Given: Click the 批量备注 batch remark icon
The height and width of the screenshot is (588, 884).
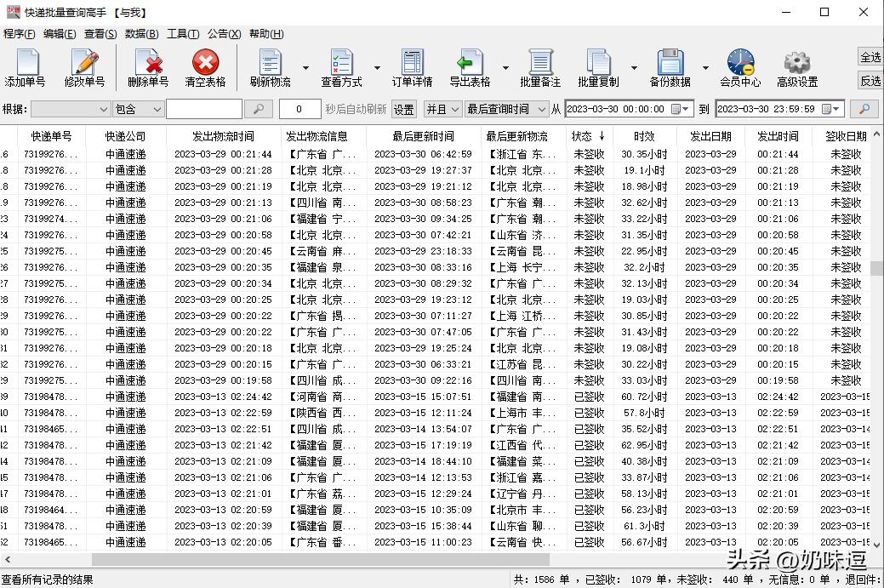Looking at the screenshot, I should [542, 68].
